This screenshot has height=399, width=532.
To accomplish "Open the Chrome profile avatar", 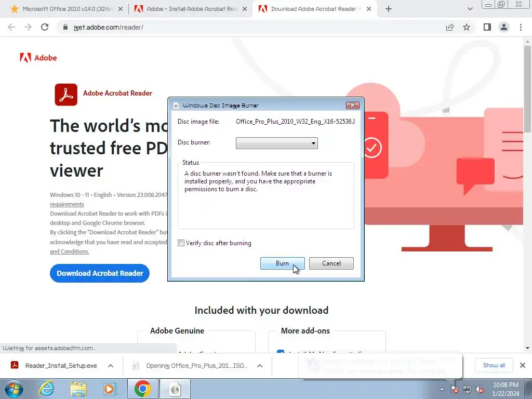I will 504,27.
